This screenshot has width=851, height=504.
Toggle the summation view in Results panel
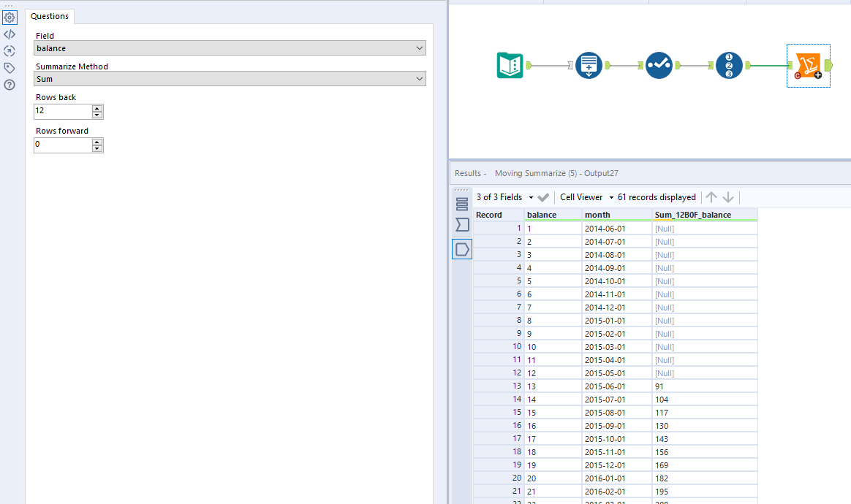coord(461,225)
